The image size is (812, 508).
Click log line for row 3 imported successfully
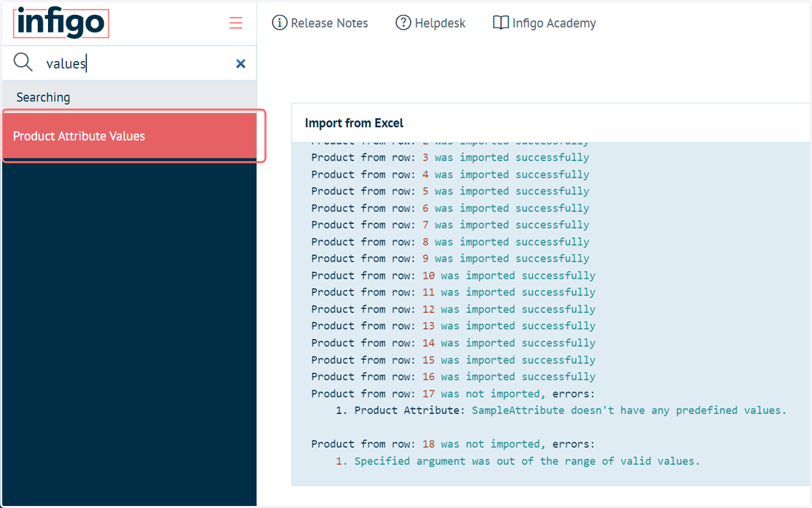tap(450, 158)
